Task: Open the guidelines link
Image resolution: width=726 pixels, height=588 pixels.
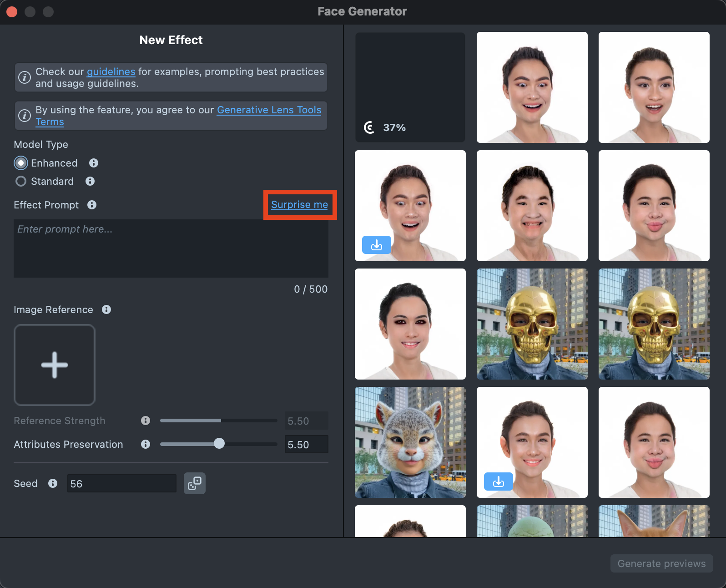Action: [111, 72]
